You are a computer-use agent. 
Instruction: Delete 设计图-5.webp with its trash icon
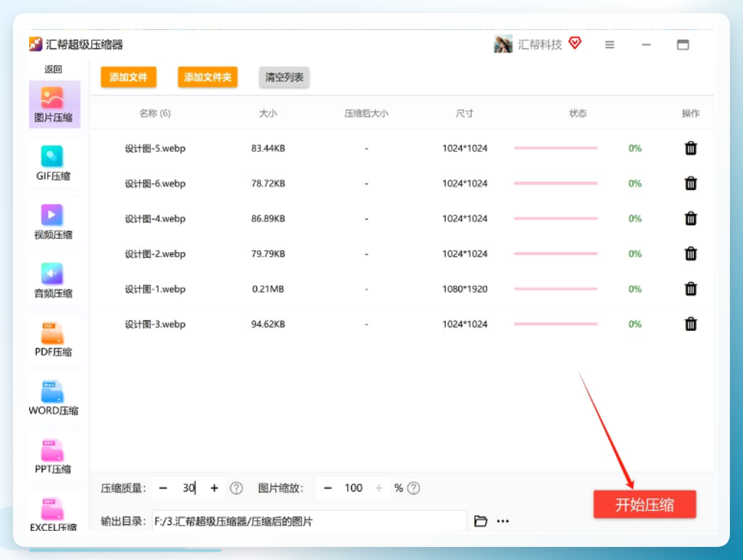[690, 149]
